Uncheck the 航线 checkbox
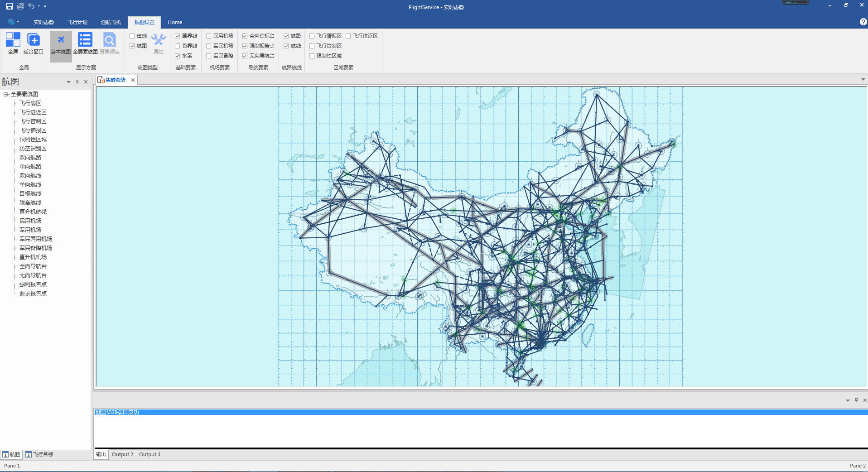868x472 pixels. (286, 46)
